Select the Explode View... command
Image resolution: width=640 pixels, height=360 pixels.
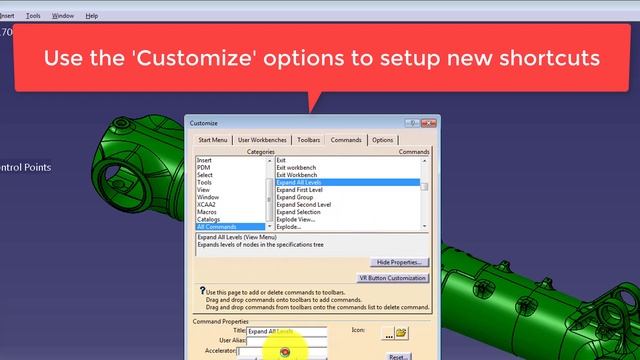[x=348, y=220]
